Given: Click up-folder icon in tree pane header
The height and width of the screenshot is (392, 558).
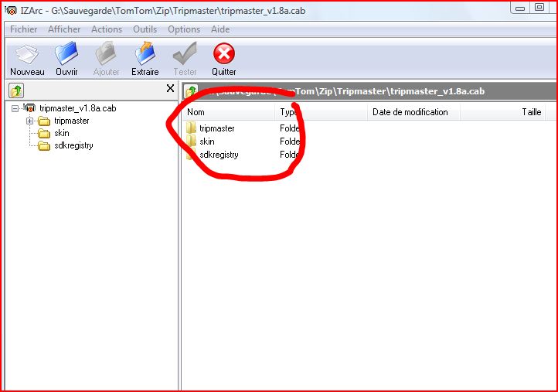Looking at the screenshot, I should pyautogui.click(x=16, y=90).
